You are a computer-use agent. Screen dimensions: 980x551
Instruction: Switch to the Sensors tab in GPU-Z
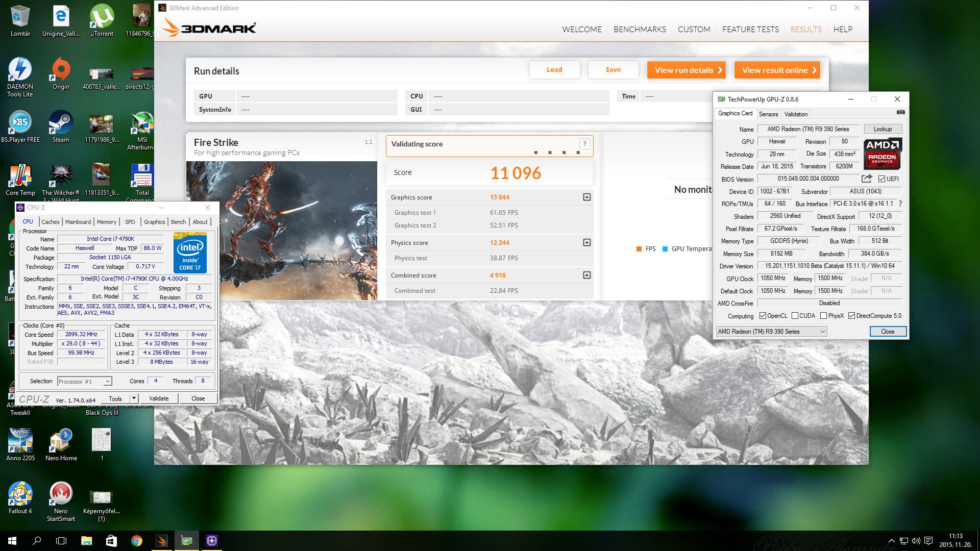pyautogui.click(x=768, y=114)
